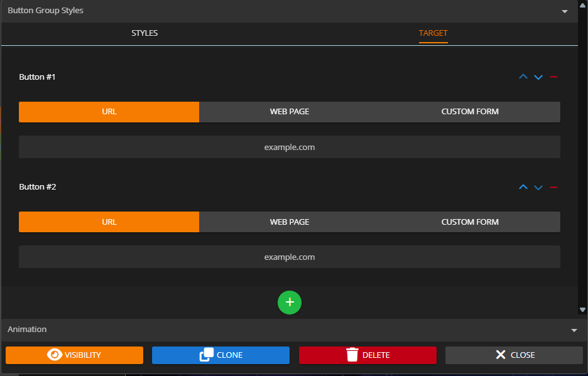Expand the Animation section

574,330
